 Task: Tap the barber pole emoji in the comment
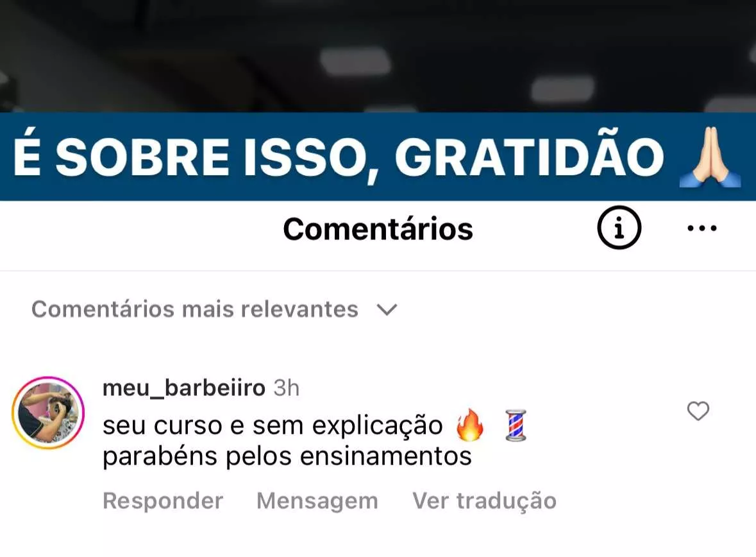(516, 425)
